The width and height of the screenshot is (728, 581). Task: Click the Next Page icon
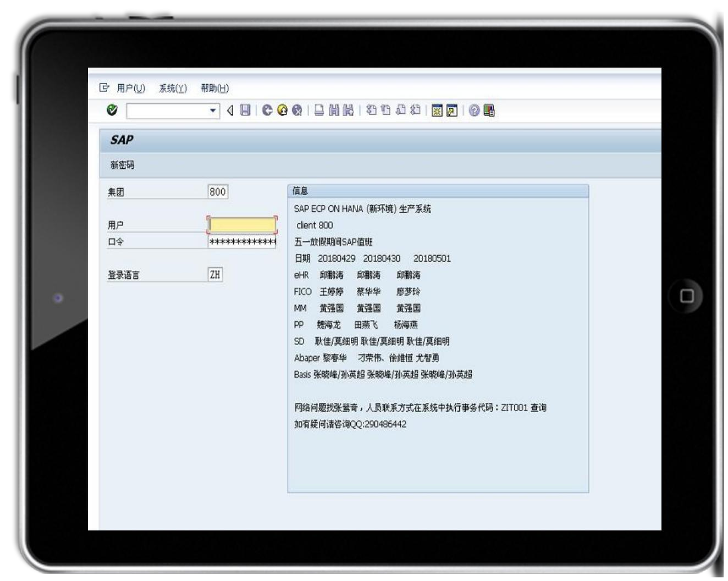tap(400, 110)
